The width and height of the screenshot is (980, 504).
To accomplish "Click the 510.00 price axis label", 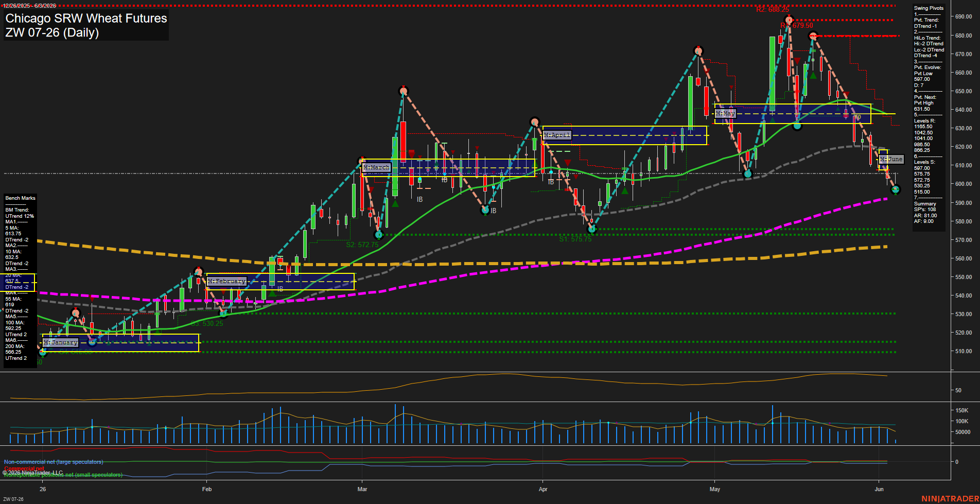I will 964,351.
